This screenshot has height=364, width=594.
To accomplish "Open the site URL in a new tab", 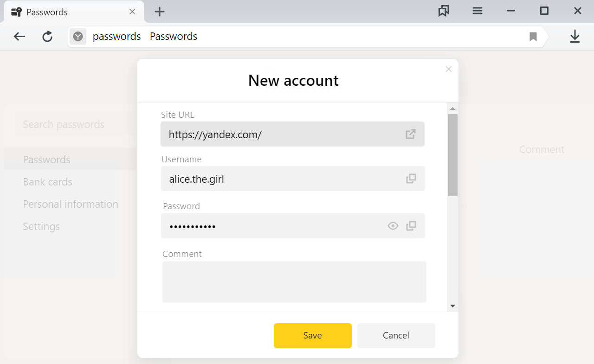I will [411, 134].
